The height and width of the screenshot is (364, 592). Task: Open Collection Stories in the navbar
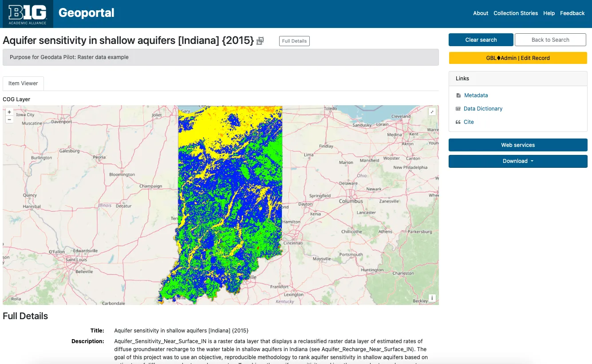click(516, 13)
